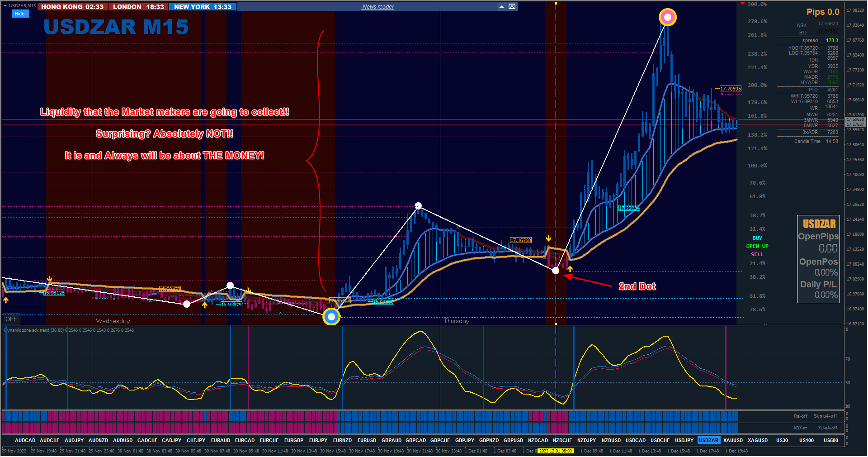868x457 pixels.
Task: Switch chart to NZDCAD symbol
Action: [x=538, y=440]
